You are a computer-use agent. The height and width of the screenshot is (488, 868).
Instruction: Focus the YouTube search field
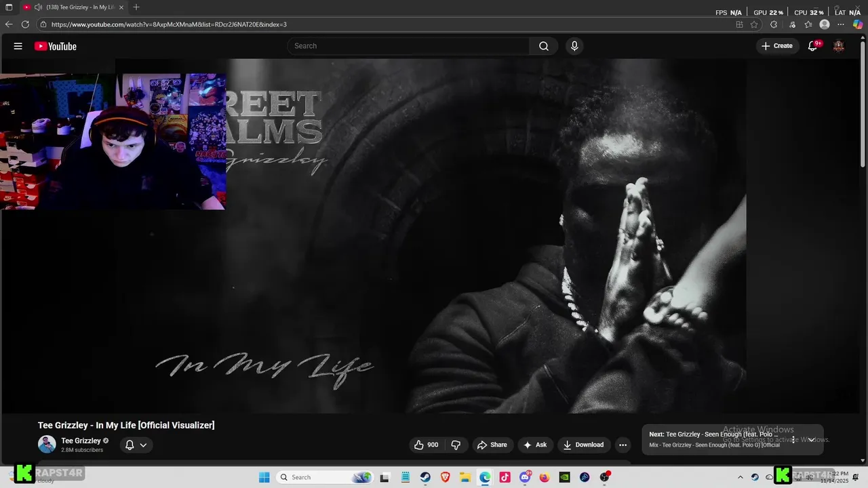point(408,46)
